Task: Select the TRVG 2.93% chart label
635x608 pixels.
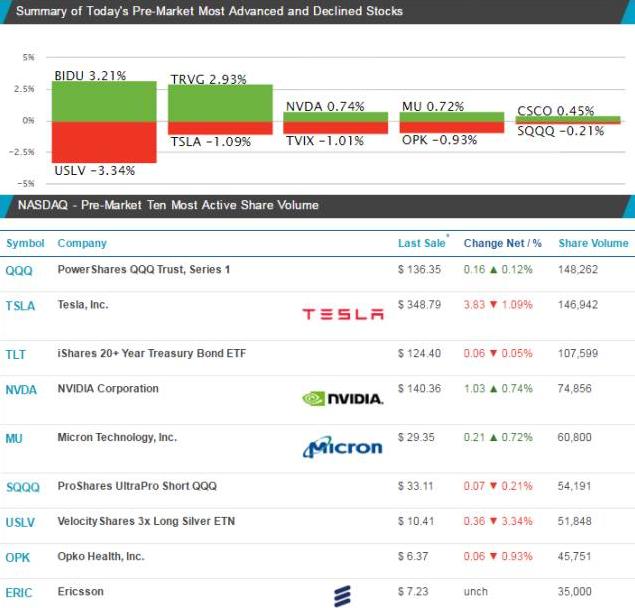Action: pos(208,79)
